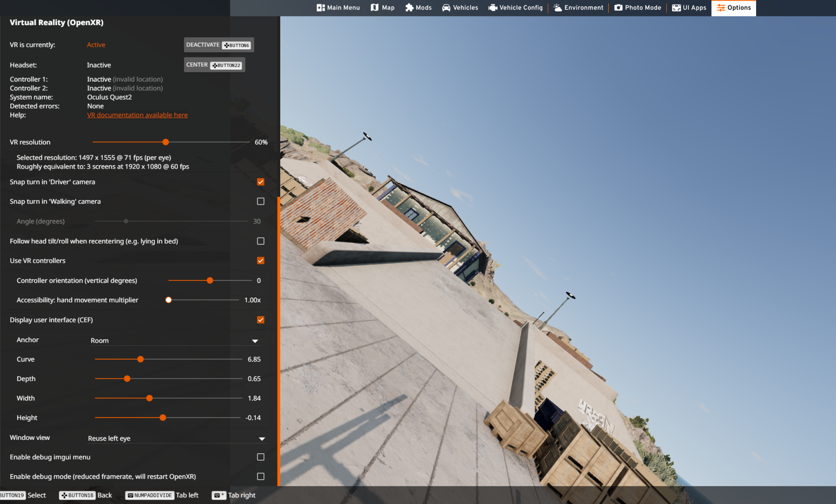Click the Main Menu icon in top bar
Image resolution: width=836 pixels, height=504 pixels.
pos(320,8)
